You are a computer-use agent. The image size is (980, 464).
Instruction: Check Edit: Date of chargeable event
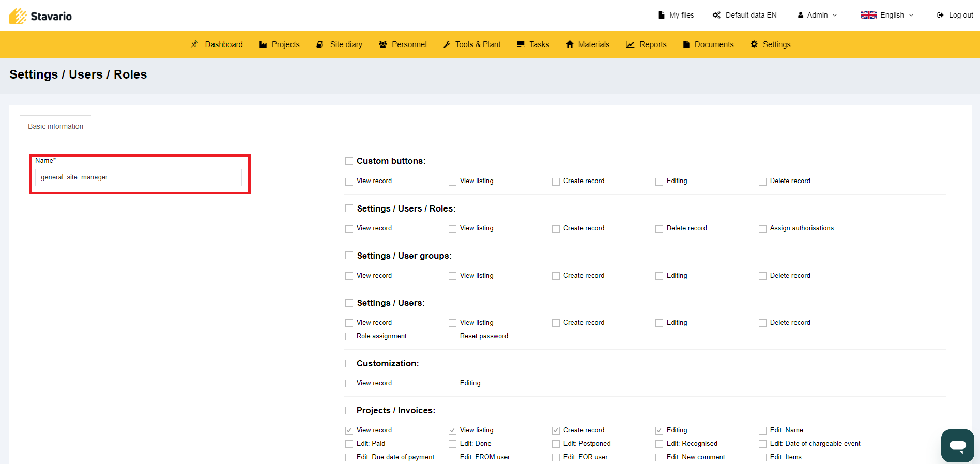pos(762,444)
